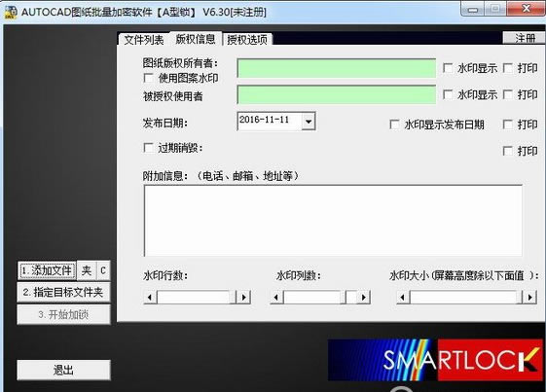Click the 水印大小 slider track

(x=466, y=298)
